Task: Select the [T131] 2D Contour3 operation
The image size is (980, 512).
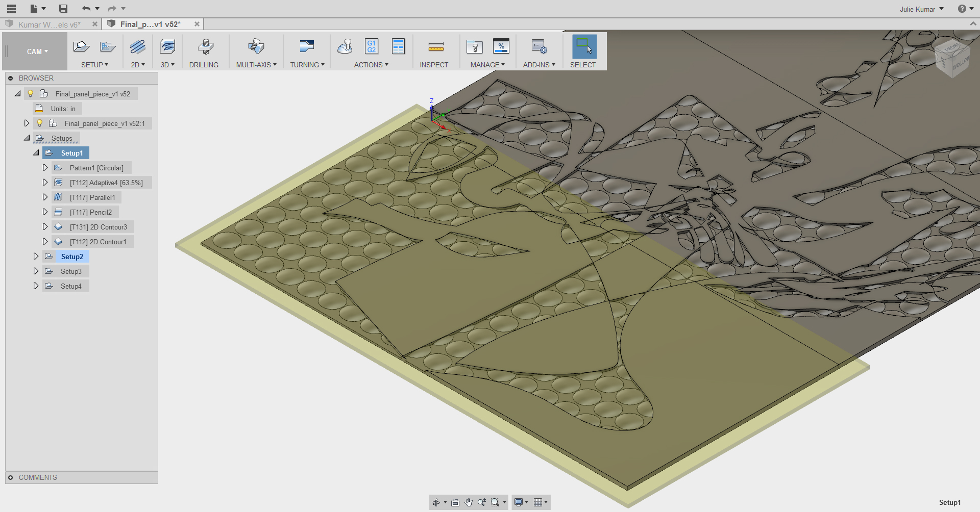Action: 98,227
